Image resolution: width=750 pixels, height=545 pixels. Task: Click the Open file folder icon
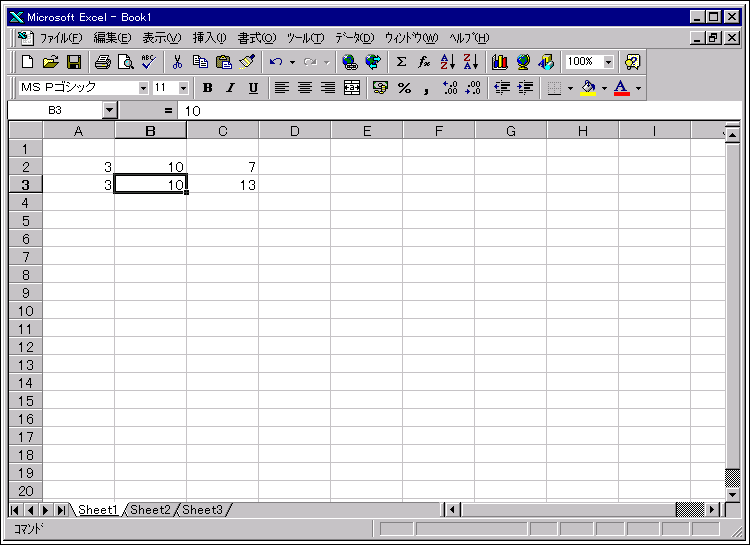click(51, 62)
